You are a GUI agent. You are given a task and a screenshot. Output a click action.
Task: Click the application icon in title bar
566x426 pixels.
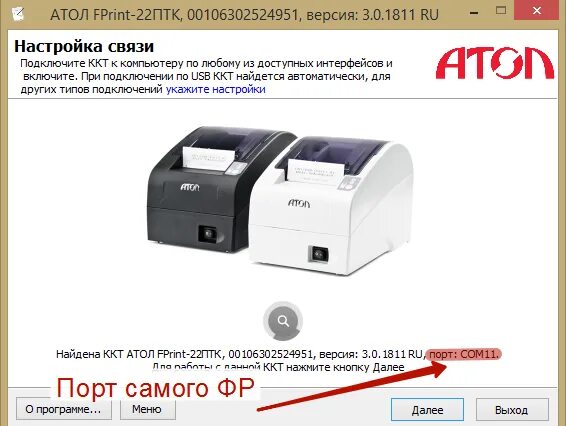click(x=18, y=14)
